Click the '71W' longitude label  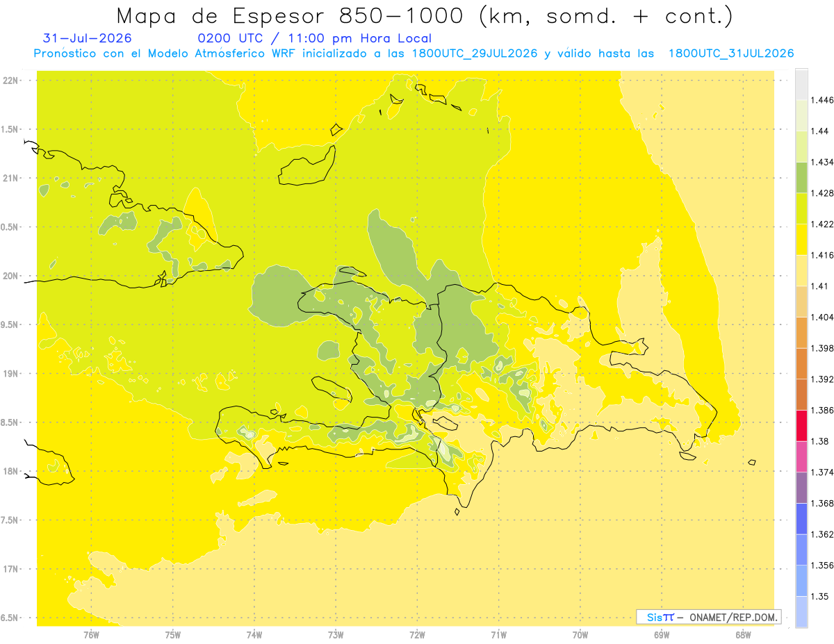coord(498,635)
